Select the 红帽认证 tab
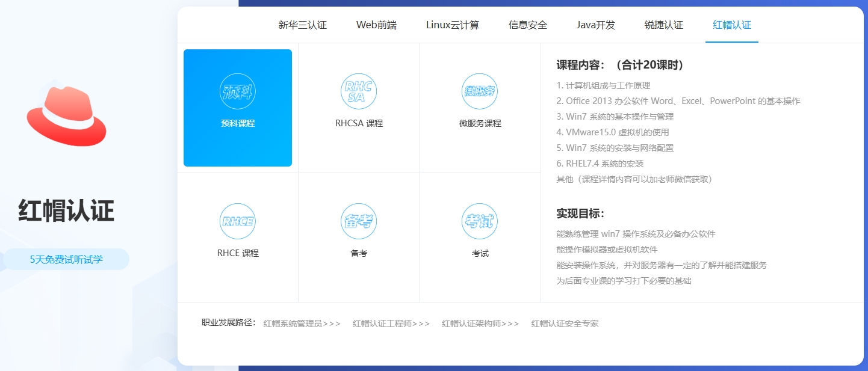868x371 pixels. 732,25
